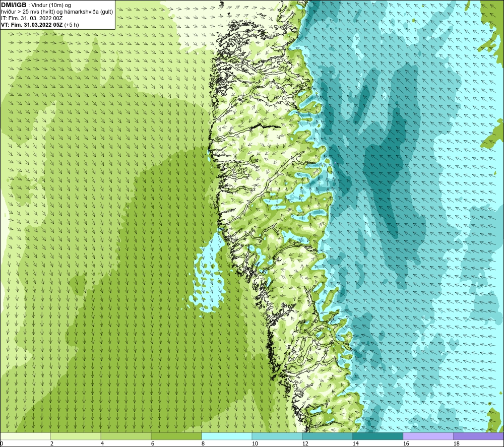Click the legend label '2'
The height and width of the screenshot is (447, 504).
pyautogui.click(x=52, y=444)
